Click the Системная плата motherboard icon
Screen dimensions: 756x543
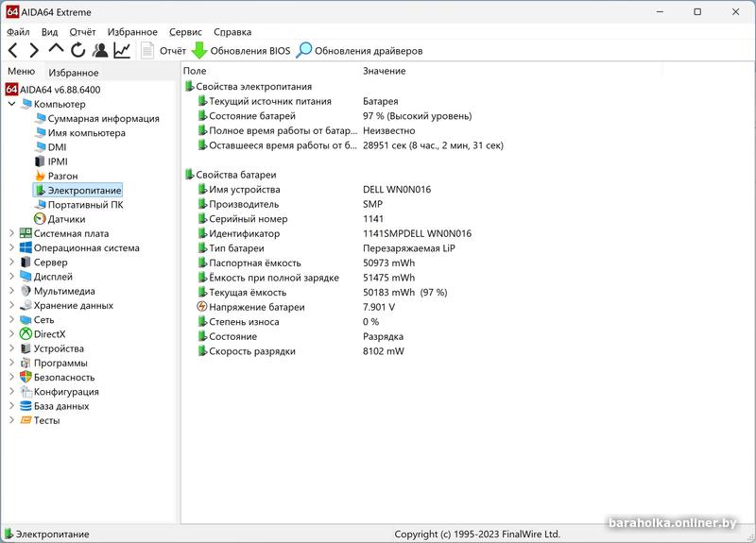26,233
